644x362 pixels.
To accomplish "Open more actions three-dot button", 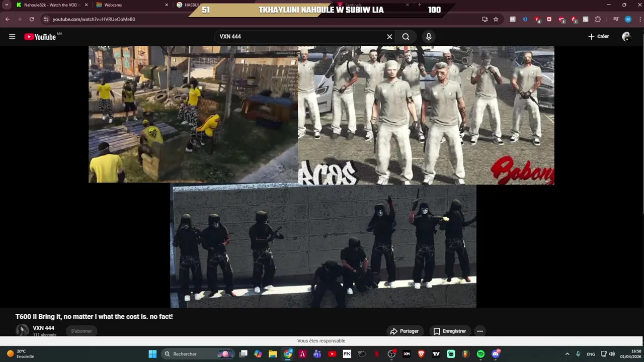I will point(480,331).
